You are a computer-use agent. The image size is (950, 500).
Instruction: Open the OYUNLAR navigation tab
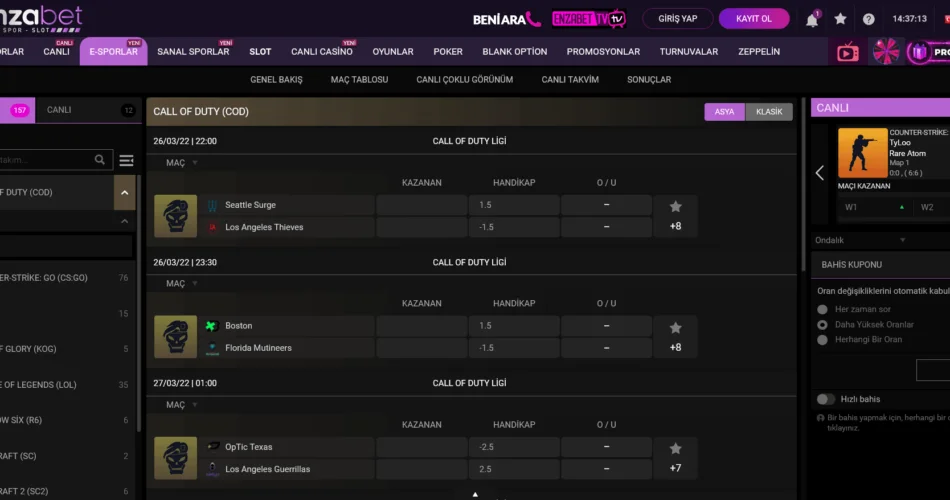click(393, 52)
